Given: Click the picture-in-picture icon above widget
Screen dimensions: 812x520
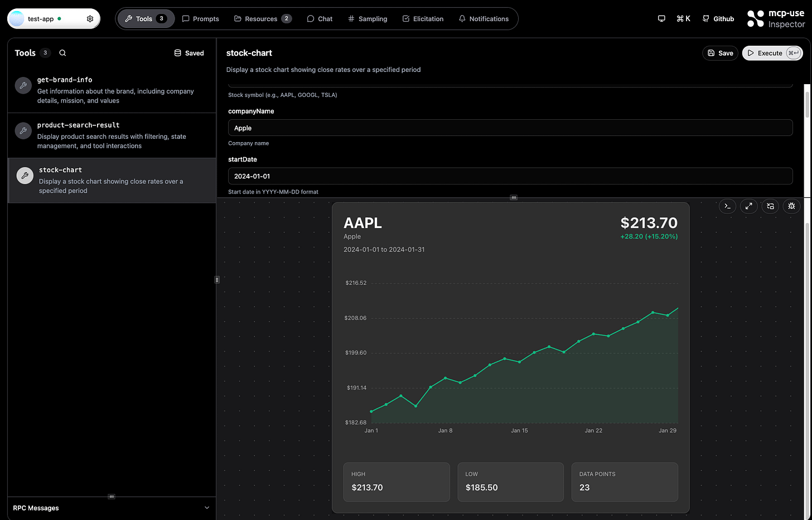Looking at the screenshot, I should (x=770, y=206).
